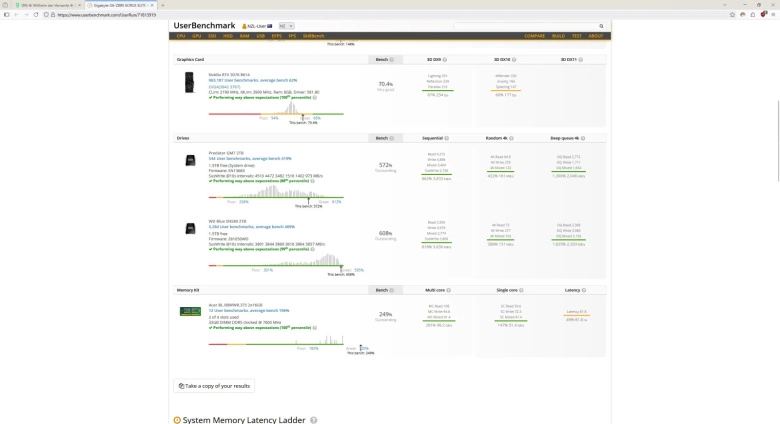Open the NZ country dropdown
This screenshot has height=424, width=780.
(286, 26)
